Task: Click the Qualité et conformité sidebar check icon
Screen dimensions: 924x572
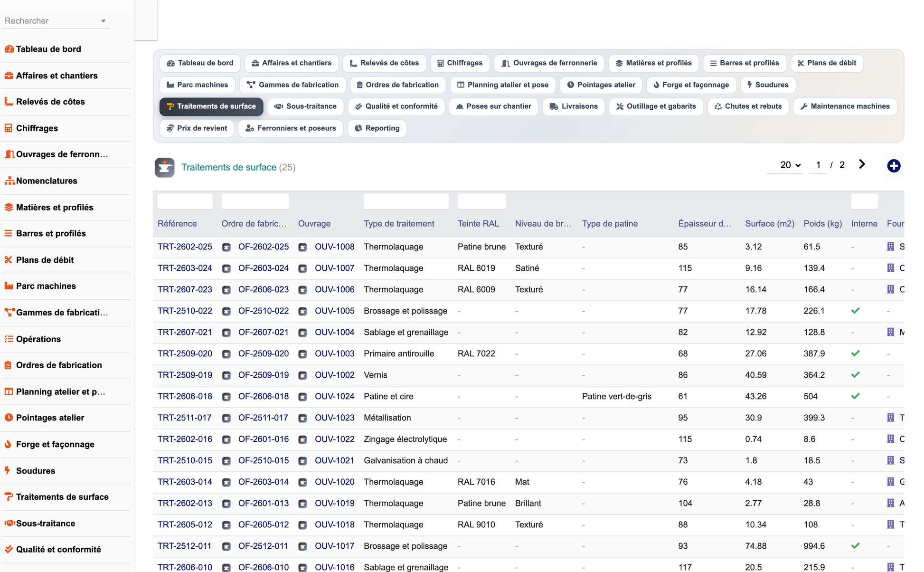Action: coord(9,549)
